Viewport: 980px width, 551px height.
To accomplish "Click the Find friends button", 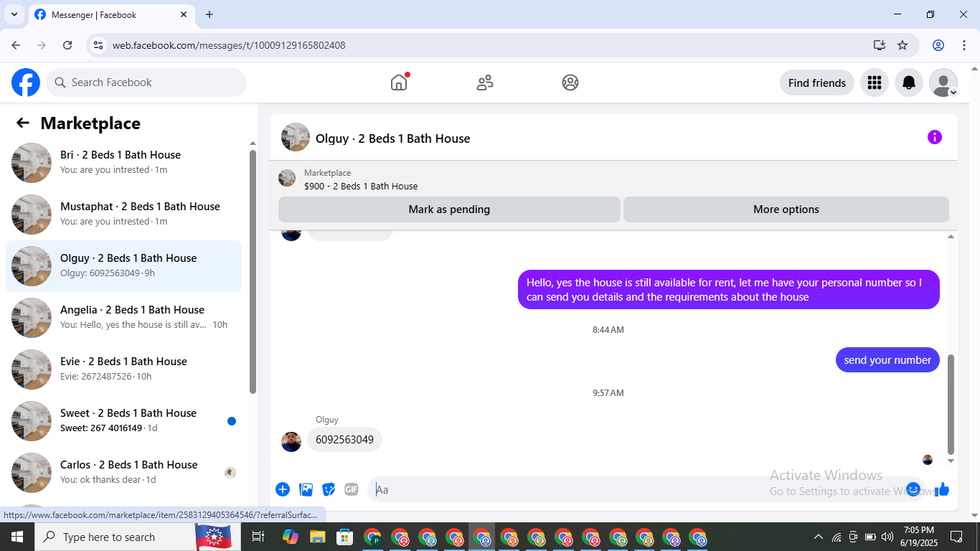I will click(x=817, y=83).
